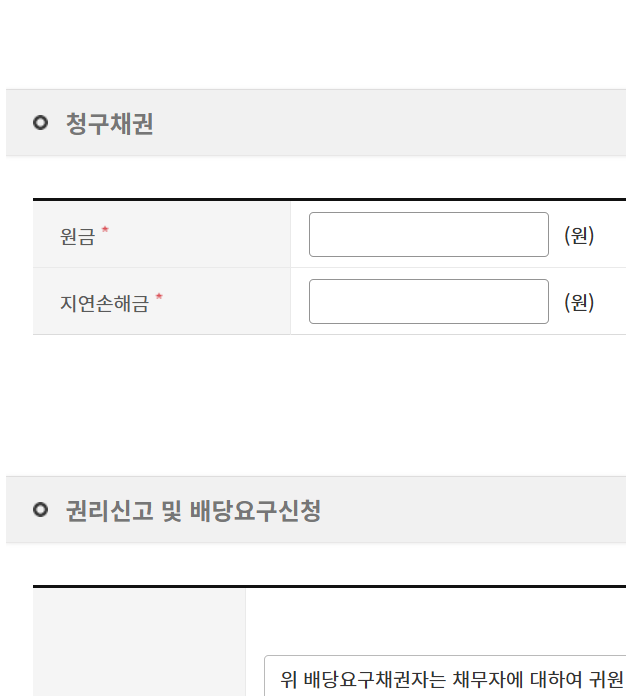Click the red asterisk next to 원금
This screenshot has width=626, height=696.
coord(105,232)
